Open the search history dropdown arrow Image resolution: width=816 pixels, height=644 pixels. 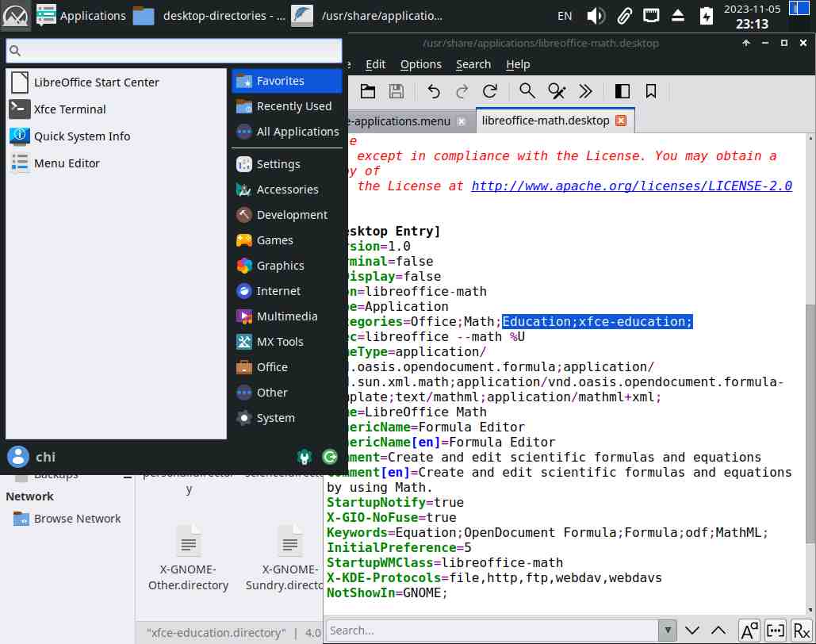point(668,631)
